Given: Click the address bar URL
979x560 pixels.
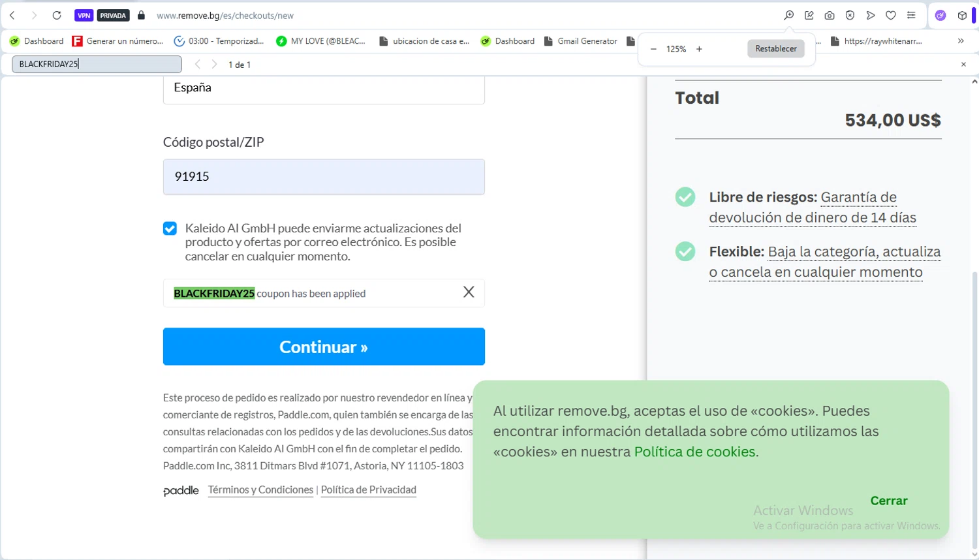Looking at the screenshot, I should coord(225,16).
